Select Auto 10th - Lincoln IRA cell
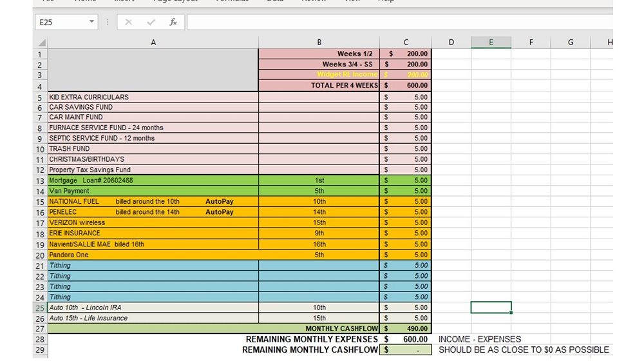 click(153, 308)
